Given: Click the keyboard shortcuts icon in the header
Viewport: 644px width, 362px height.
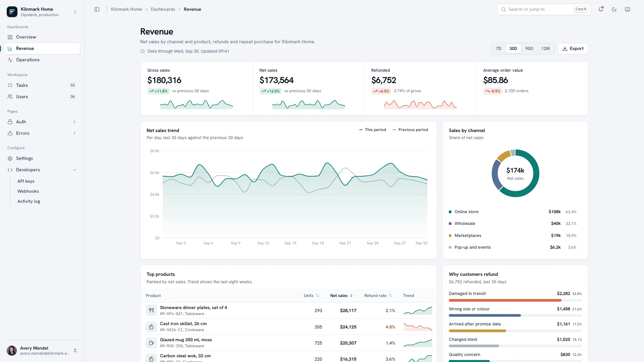Looking at the screenshot, I should (x=628, y=9).
